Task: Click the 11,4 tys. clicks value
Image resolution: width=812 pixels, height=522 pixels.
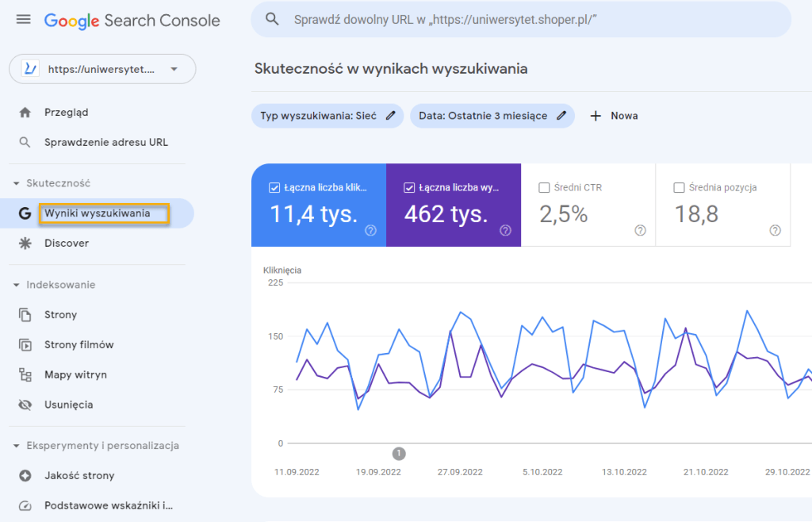Action: click(314, 214)
